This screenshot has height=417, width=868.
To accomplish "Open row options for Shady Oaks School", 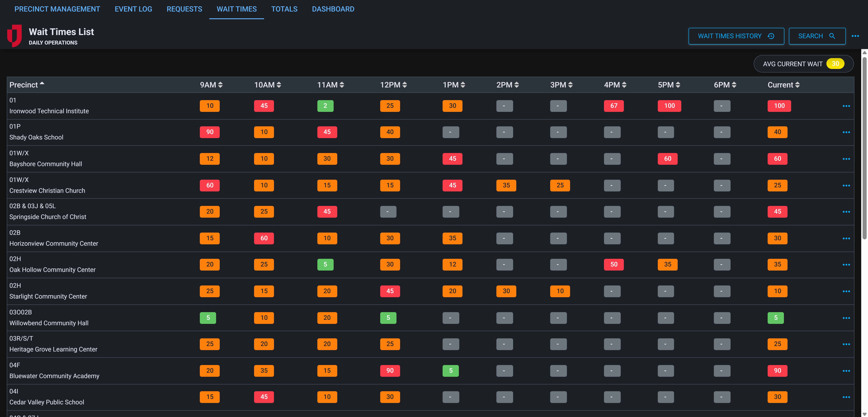I will click(846, 132).
